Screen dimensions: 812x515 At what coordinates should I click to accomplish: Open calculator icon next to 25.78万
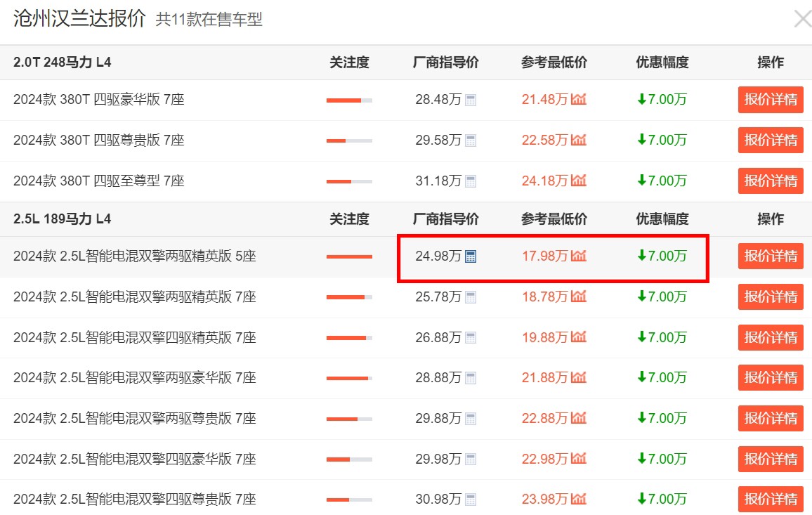point(470,297)
